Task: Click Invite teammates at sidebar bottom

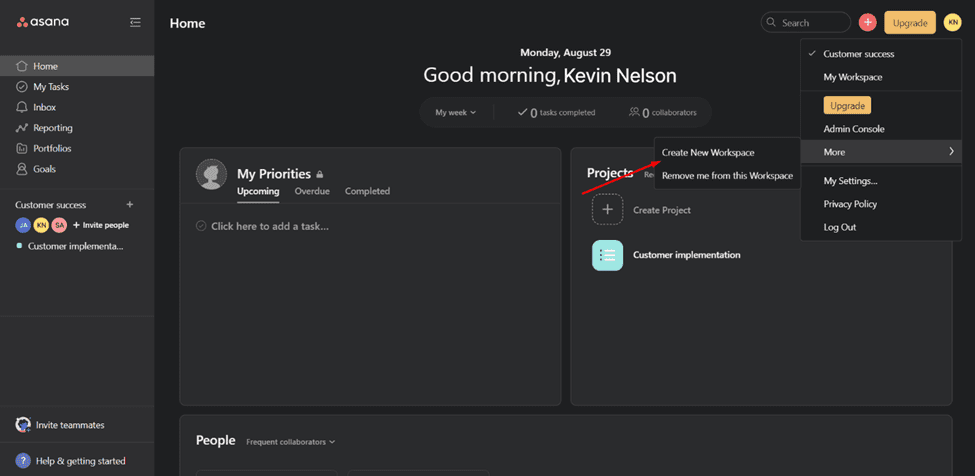Action: (70, 425)
